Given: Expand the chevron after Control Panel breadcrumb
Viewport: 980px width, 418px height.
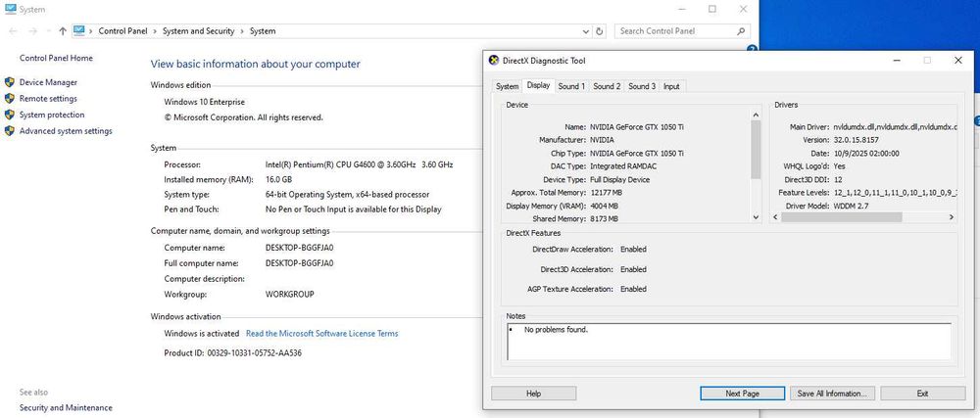Looking at the screenshot, I should pyautogui.click(x=155, y=31).
